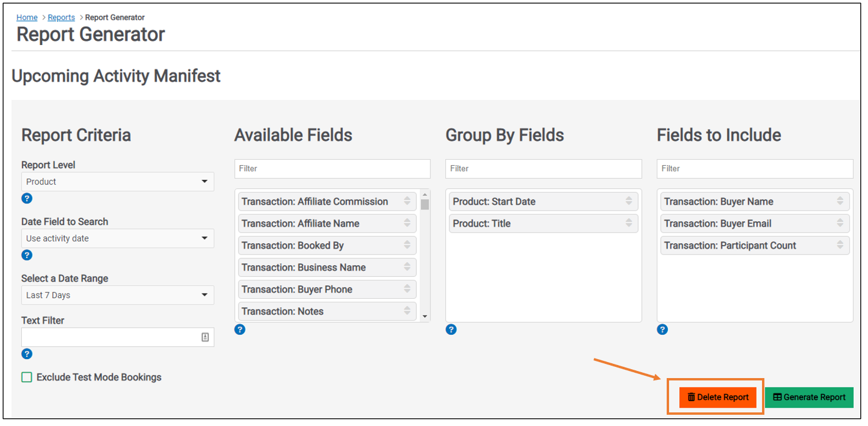Viewport: 868px width, 426px height.
Task: Select Transaction: Business Name field text
Action: coord(304,267)
